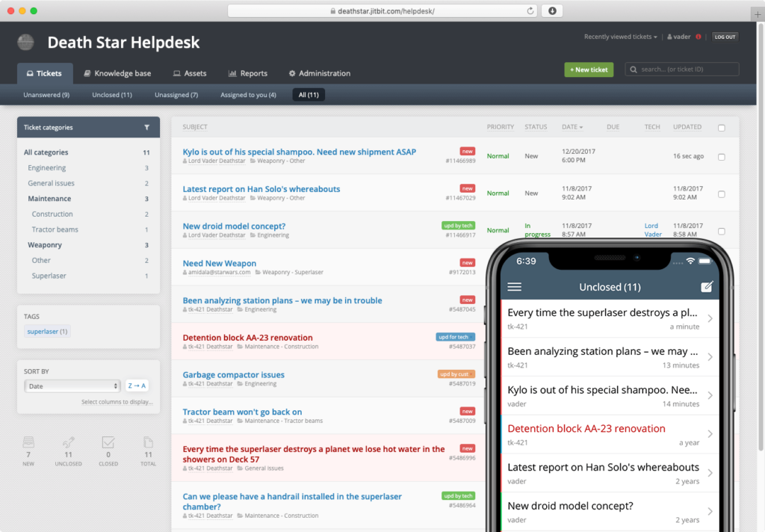This screenshot has height=532, width=765.
Task: Check the Han Solo whereabouts ticket checkbox
Action: pyautogui.click(x=722, y=193)
